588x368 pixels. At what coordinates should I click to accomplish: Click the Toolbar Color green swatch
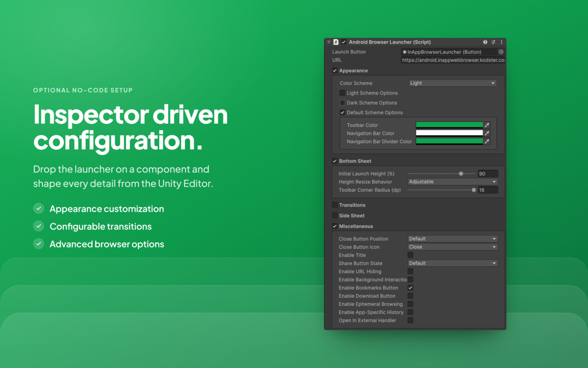click(449, 125)
